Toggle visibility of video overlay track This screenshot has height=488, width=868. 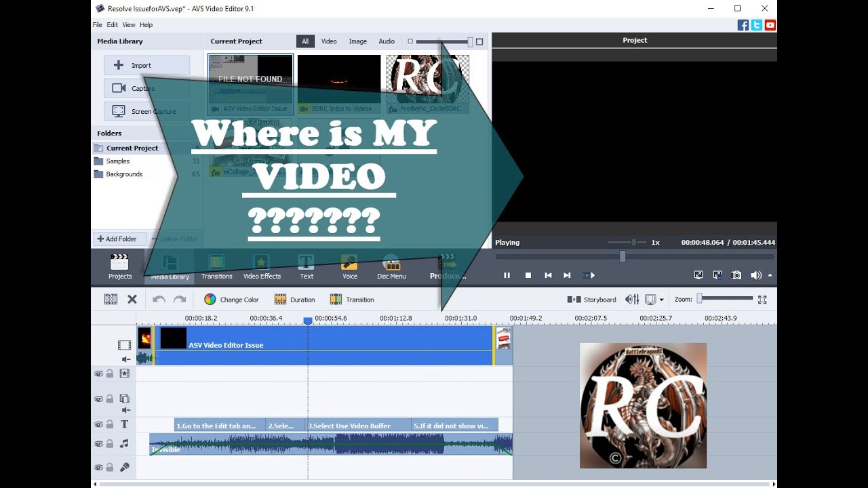pyautogui.click(x=98, y=399)
